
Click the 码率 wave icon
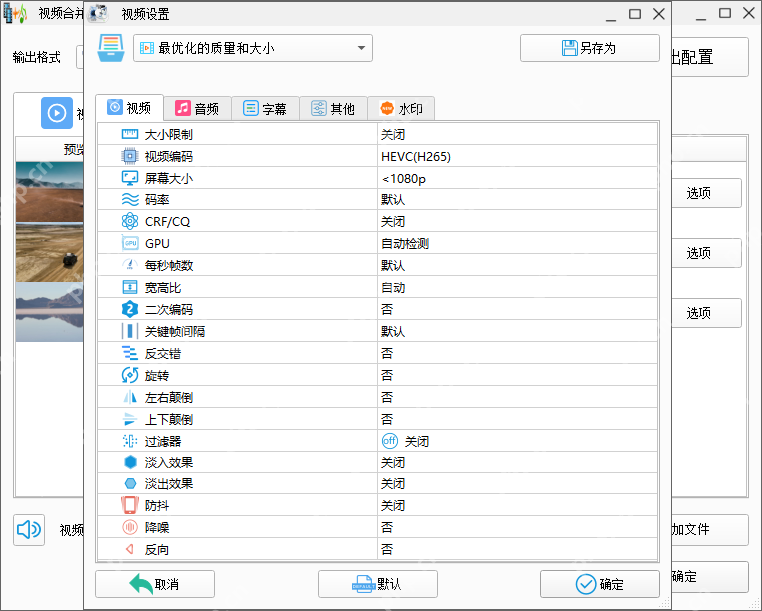pyautogui.click(x=130, y=200)
